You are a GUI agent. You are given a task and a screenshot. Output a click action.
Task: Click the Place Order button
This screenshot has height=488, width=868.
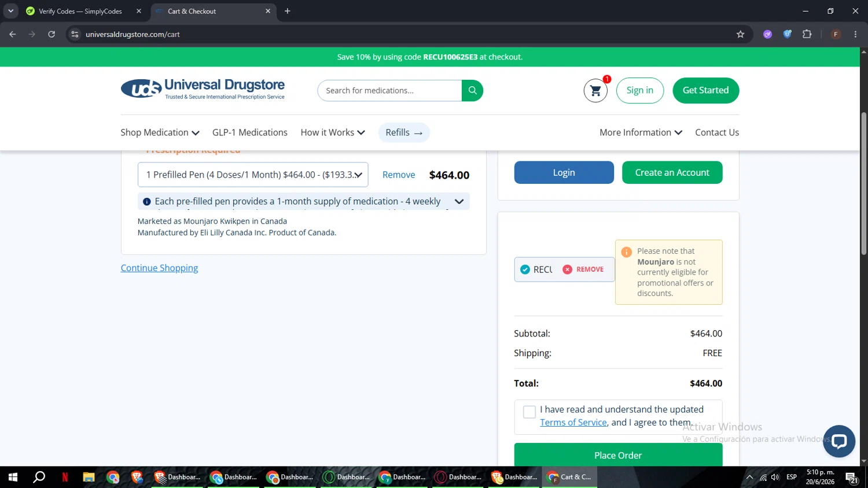pos(618,455)
